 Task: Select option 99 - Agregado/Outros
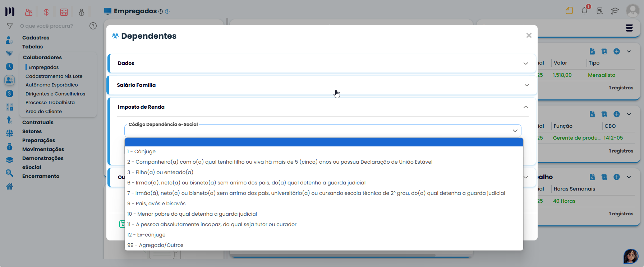coord(324,245)
